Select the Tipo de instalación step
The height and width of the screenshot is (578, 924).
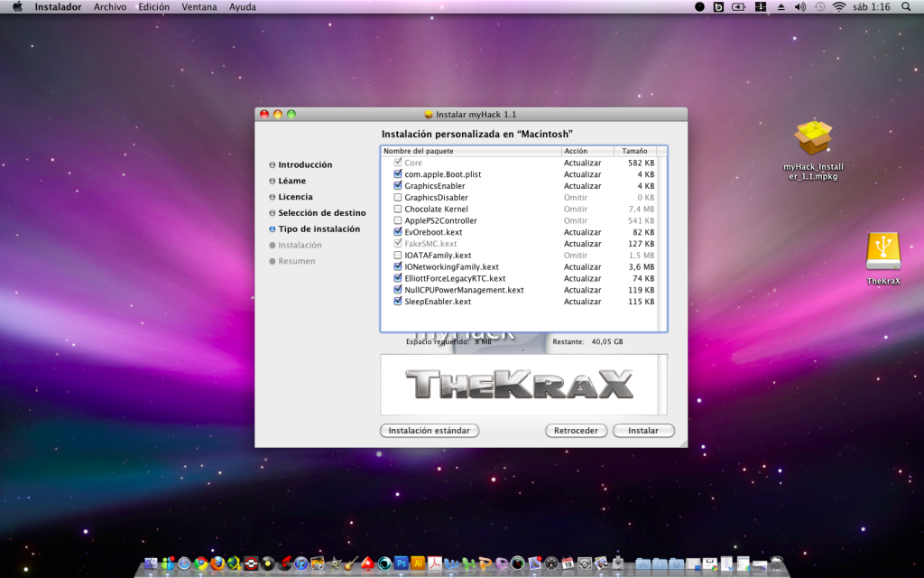(x=319, y=228)
